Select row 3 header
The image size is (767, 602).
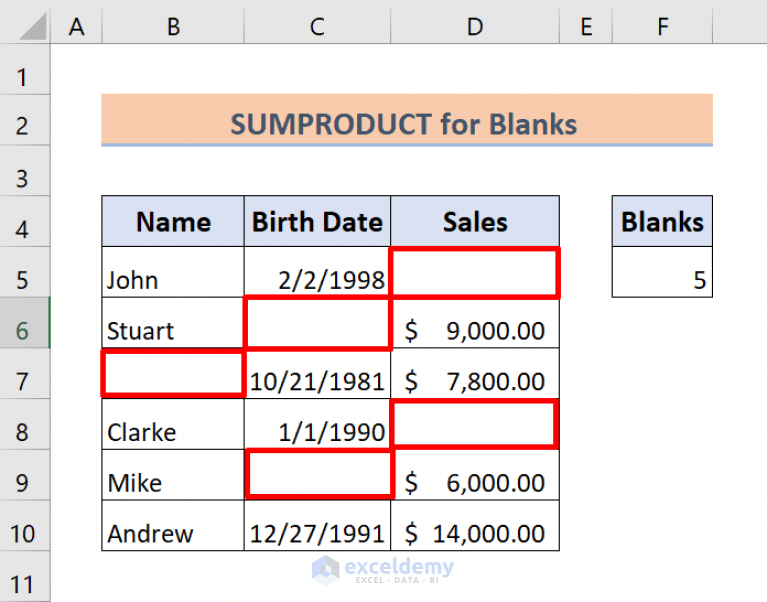pyautogui.click(x=25, y=171)
